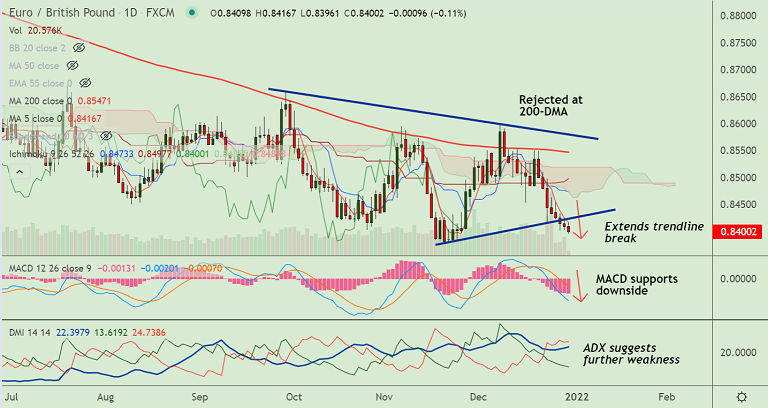
Task: Click DMI value 22.3979
Action: [73, 333]
